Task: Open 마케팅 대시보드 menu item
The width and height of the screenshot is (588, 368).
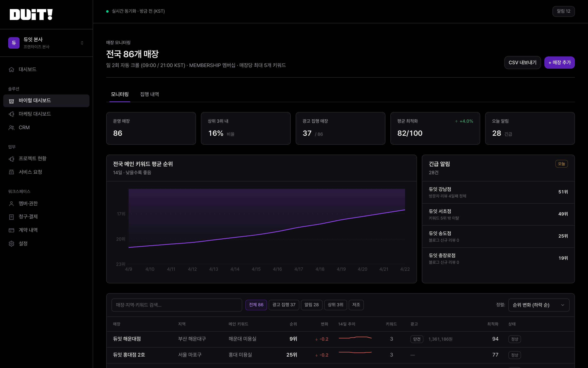Action: 46,114
